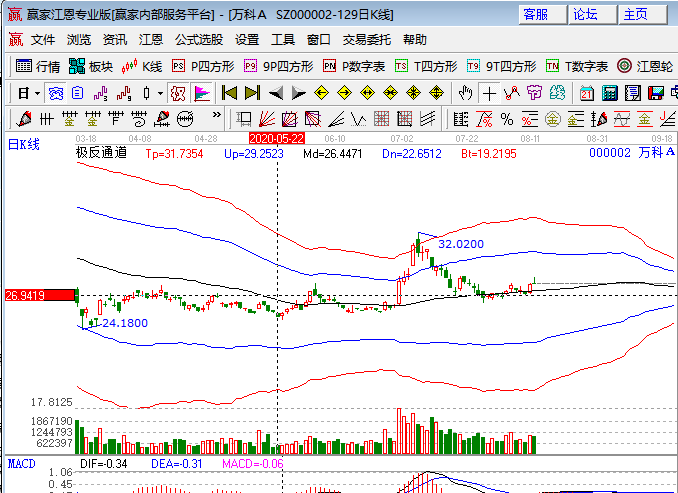Screen dimensions: 678x493
Task: Open the 设置 menu
Action: [x=247, y=40]
